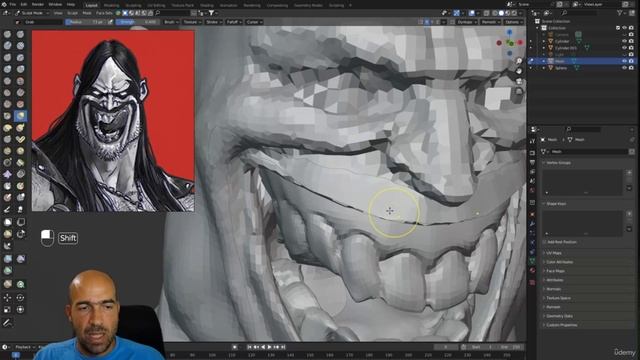Click the viewport zoom magnifier gizmo

(x=519, y=61)
